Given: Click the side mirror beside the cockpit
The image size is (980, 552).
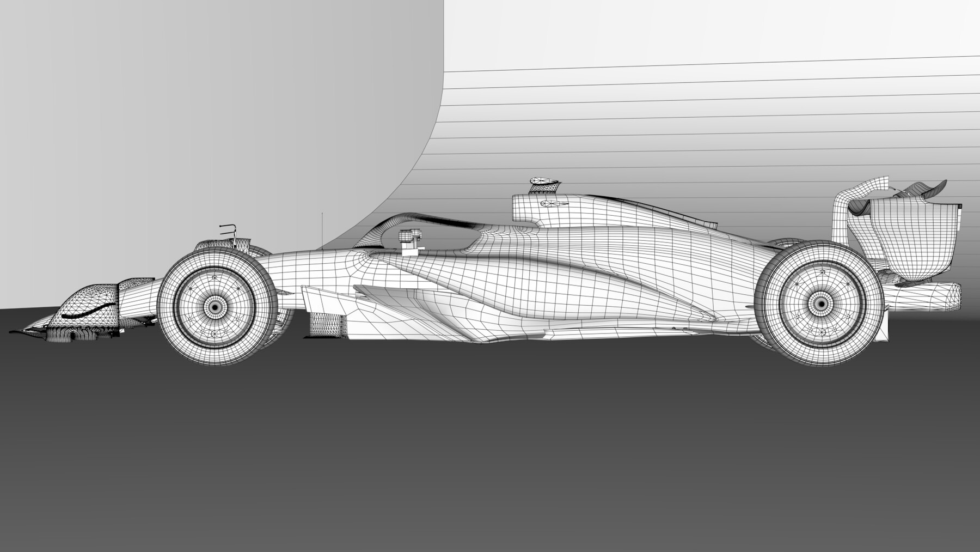Looking at the screenshot, I should [x=412, y=243].
